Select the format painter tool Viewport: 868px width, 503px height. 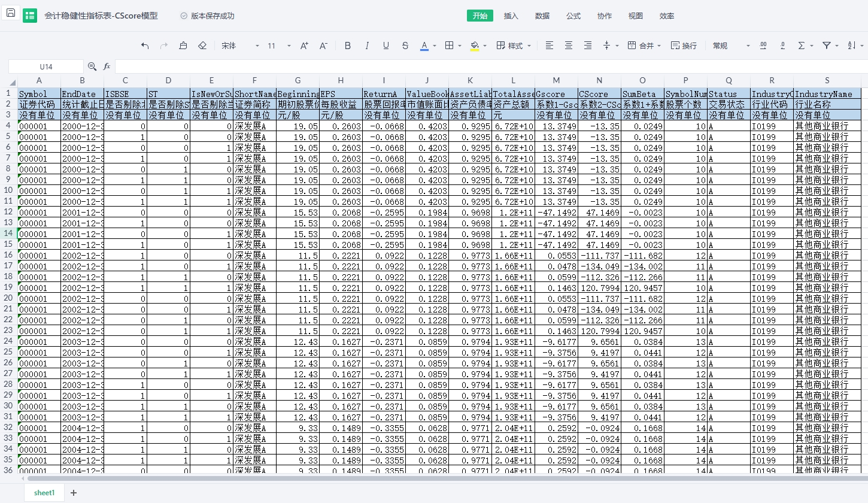[x=183, y=46]
